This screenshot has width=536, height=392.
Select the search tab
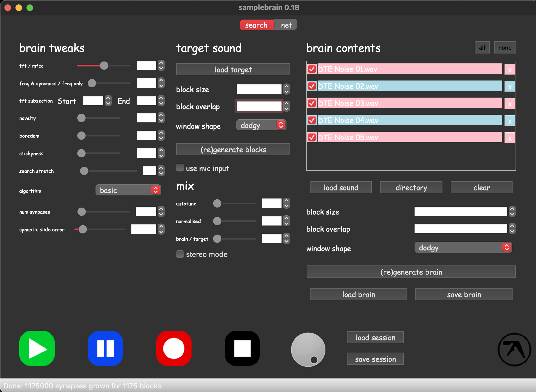pyautogui.click(x=256, y=25)
